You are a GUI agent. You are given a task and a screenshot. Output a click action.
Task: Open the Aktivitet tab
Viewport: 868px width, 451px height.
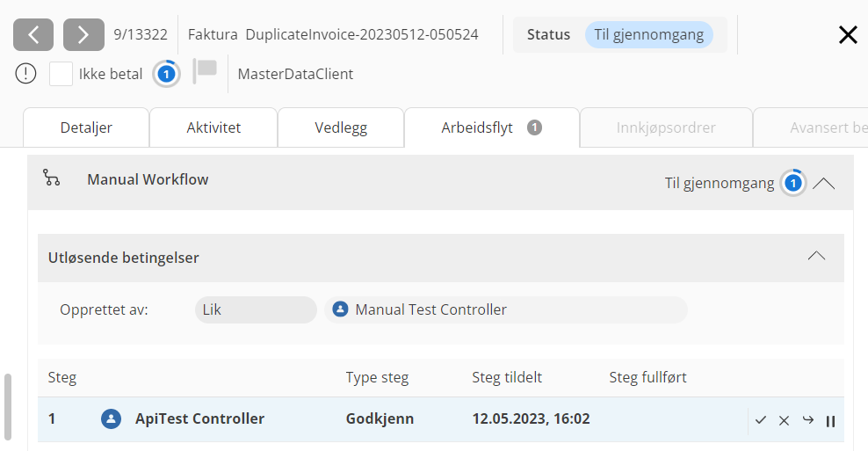click(213, 127)
